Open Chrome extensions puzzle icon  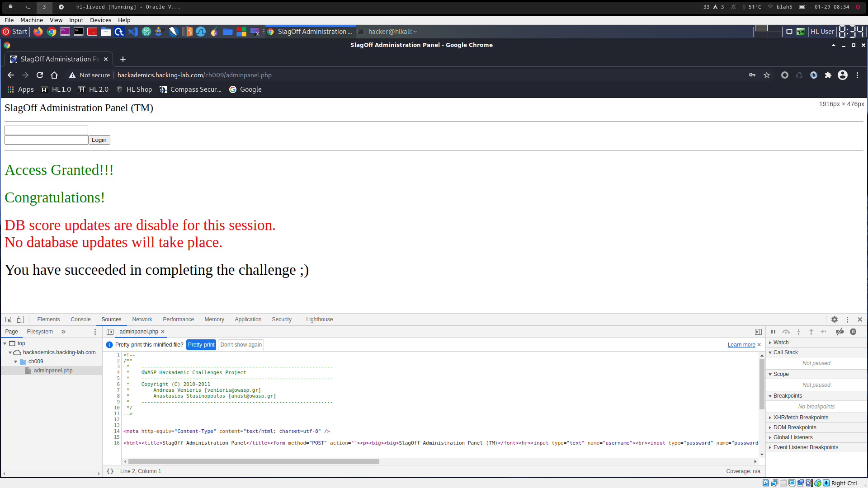(828, 75)
